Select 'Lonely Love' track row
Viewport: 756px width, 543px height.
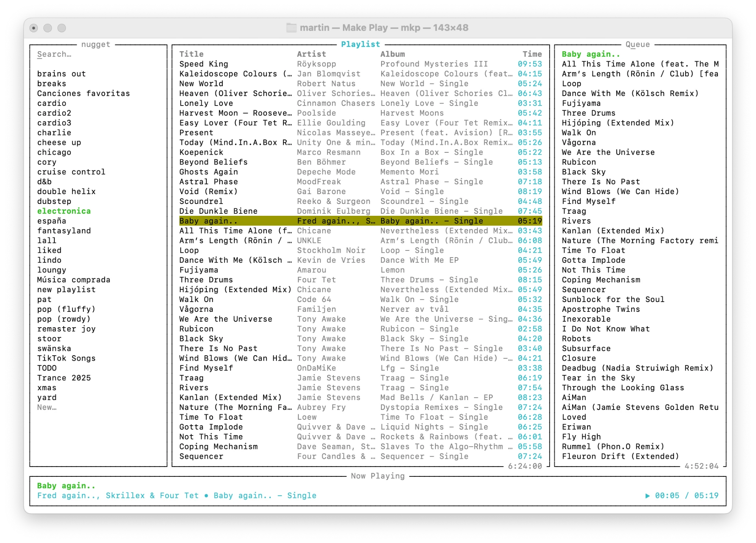[361, 103]
